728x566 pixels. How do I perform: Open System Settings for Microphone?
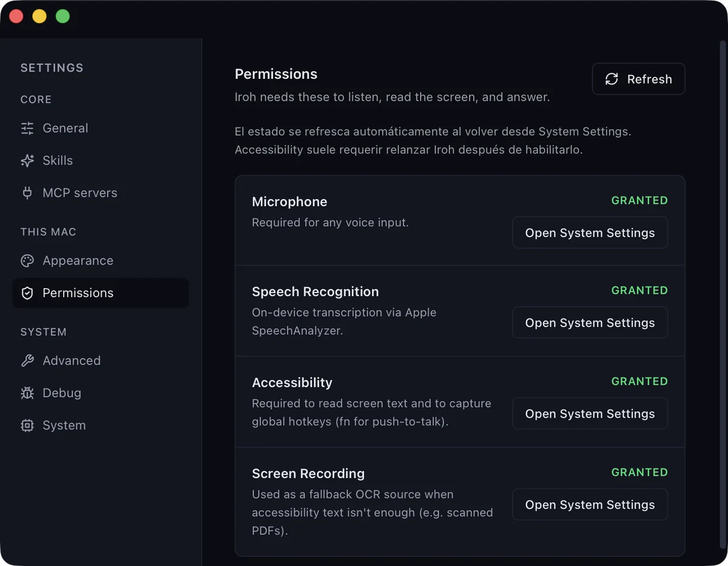(590, 233)
